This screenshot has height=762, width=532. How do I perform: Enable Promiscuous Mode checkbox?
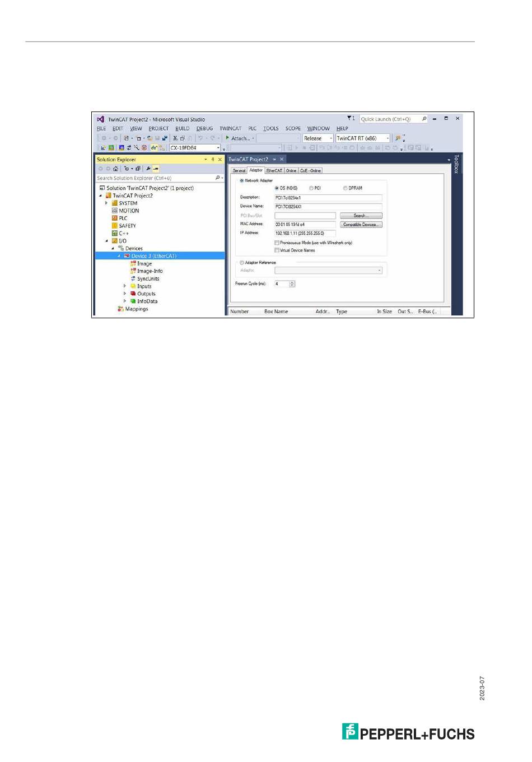277,243
